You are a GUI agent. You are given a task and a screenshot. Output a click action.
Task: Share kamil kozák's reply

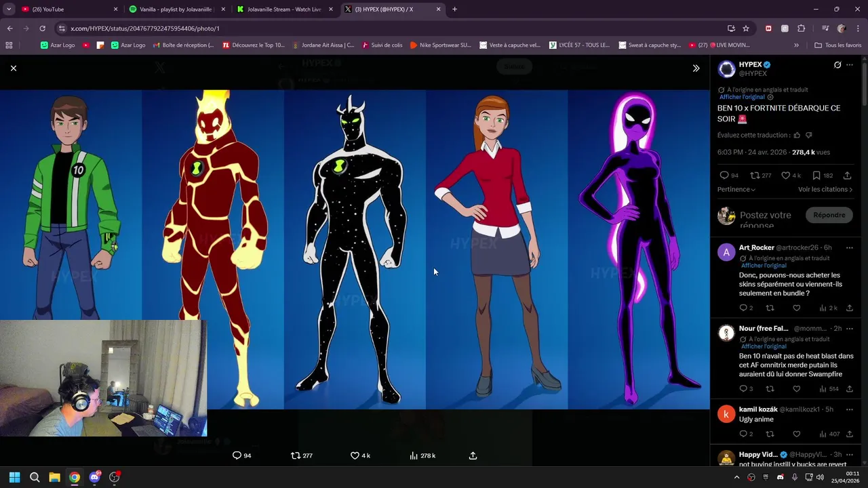point(850,434)
